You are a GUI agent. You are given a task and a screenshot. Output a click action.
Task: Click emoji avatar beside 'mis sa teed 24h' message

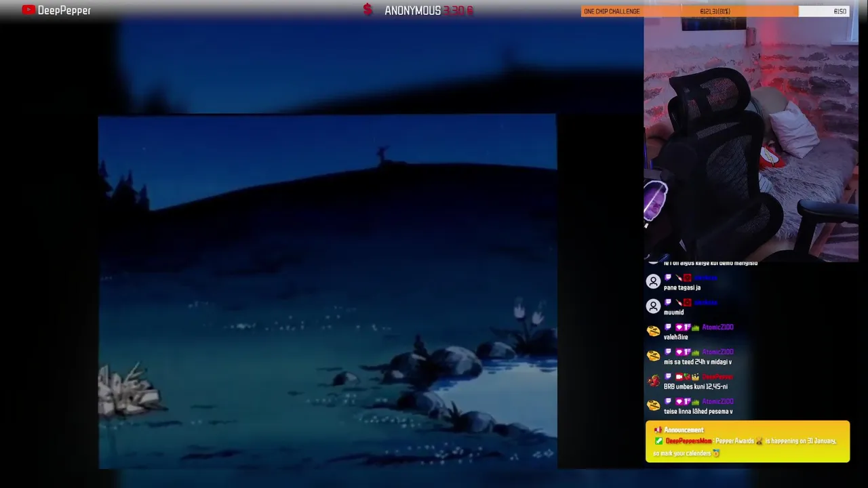click(653, 357)
